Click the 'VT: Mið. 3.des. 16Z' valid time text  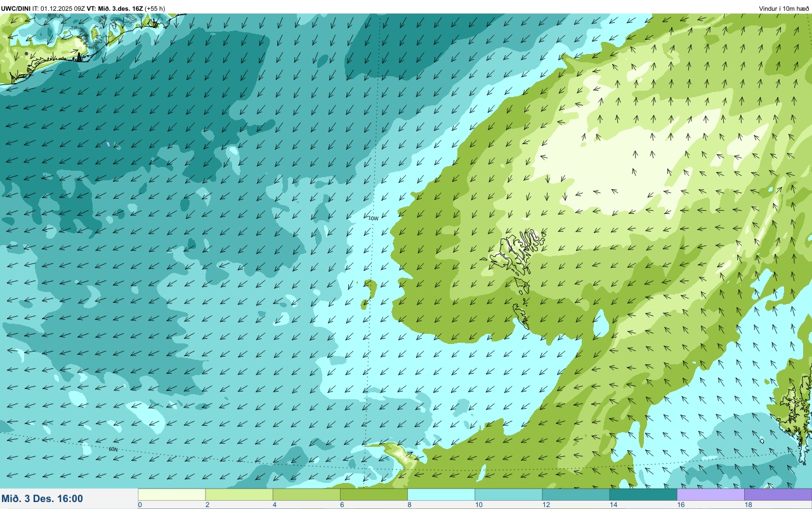point(114,9)
